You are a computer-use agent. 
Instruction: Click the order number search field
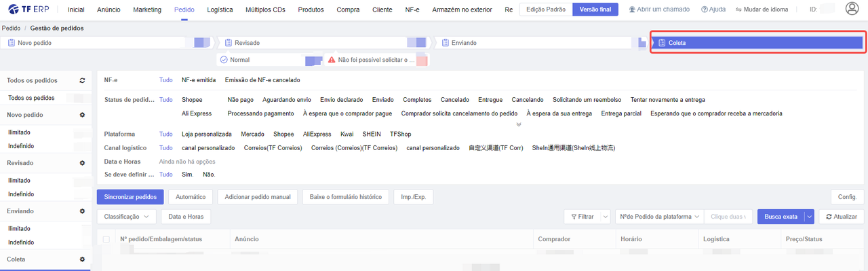[x=728, y=217]
